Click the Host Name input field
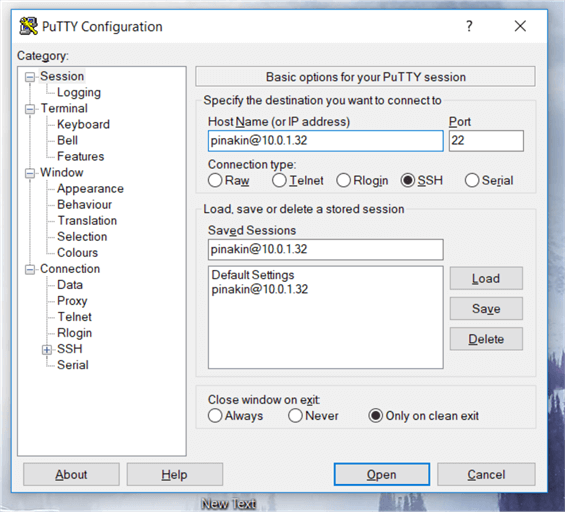This screenshot has height=512, width=565. pyautogui.click(x=325, y=141)
